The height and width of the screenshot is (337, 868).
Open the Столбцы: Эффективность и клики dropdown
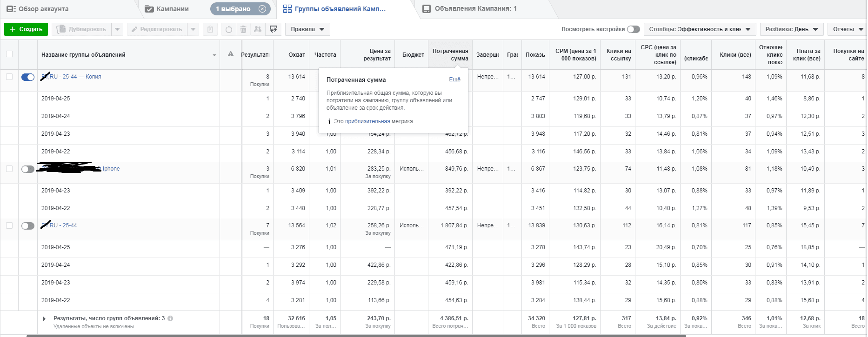(700, 29)
